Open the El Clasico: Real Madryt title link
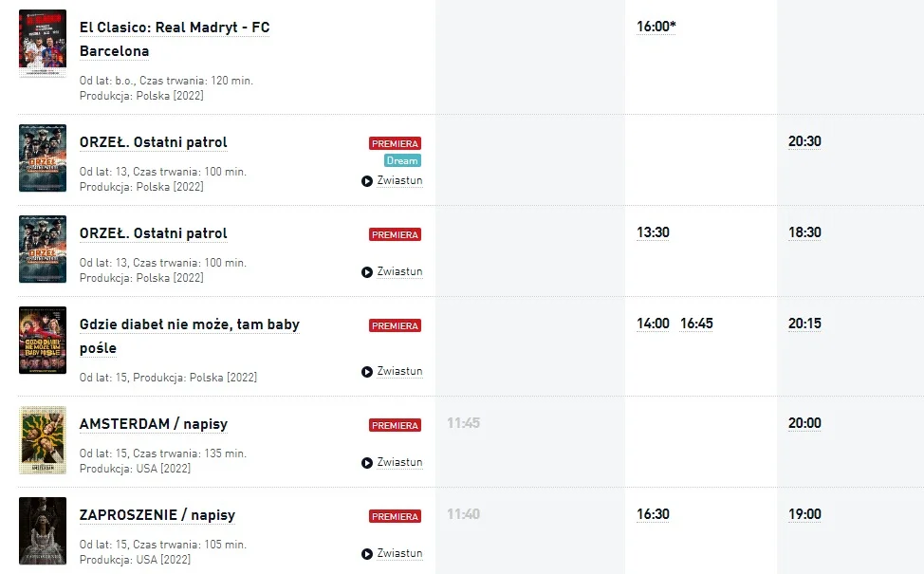 [175, 40]
